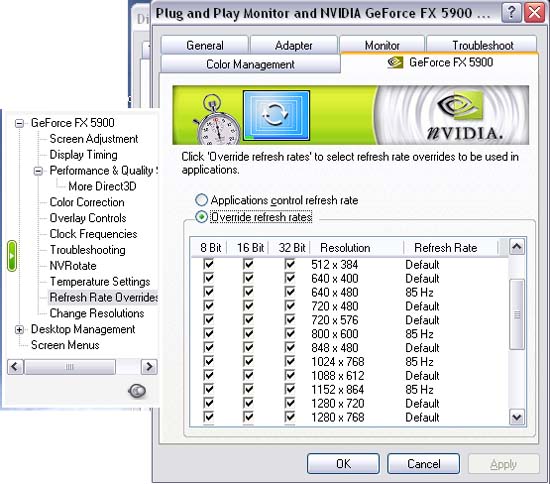Image resolution: width=550 pixels, height=484 pixels.
Task: Switch to the Color Management tab
Action: tap(250, 64)
